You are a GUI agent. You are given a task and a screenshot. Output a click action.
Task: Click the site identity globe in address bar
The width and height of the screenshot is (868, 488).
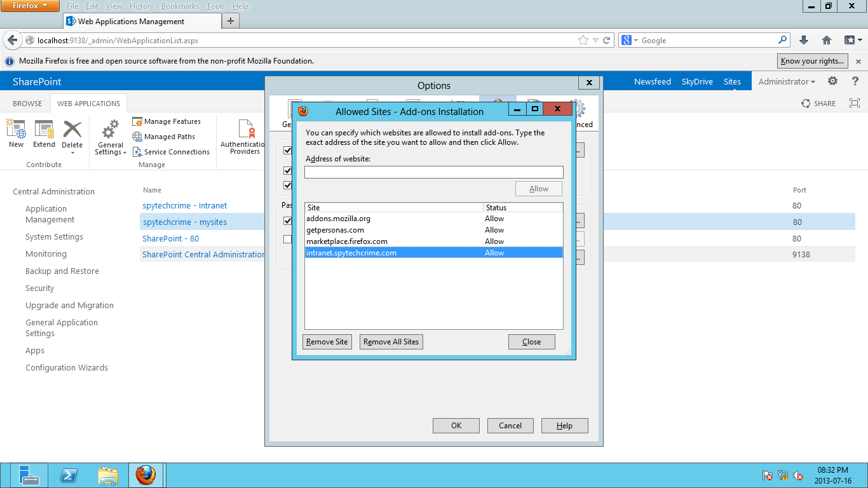coord(29,41)
